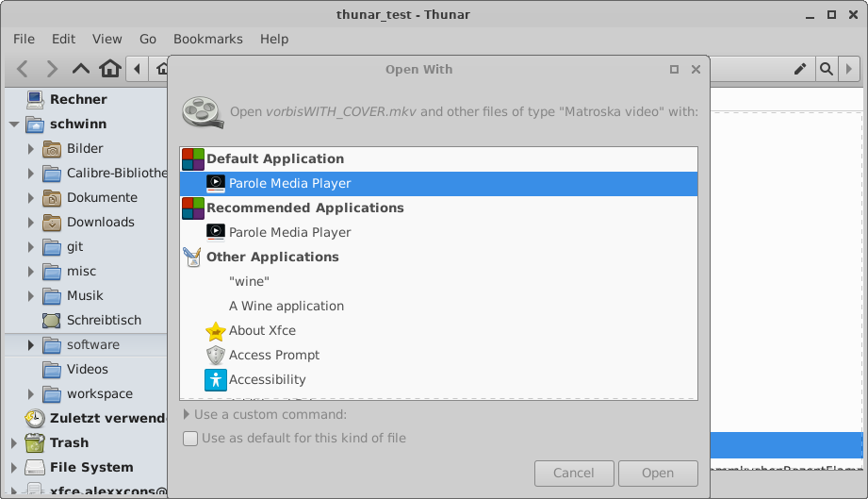Expand the File System node
Image resolution: width=868 pixels, height=499 pixels.
14,468
